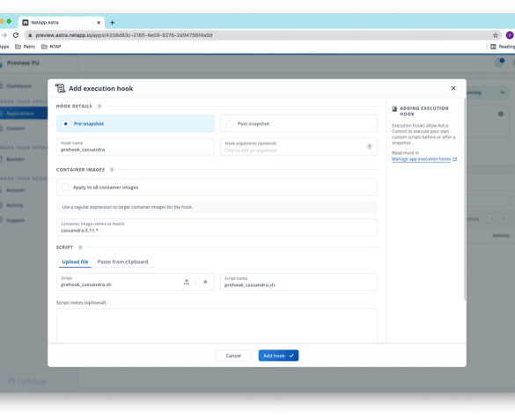Bookmark page with star icon
The image size is (515, 420).
(x=495, y=35)
